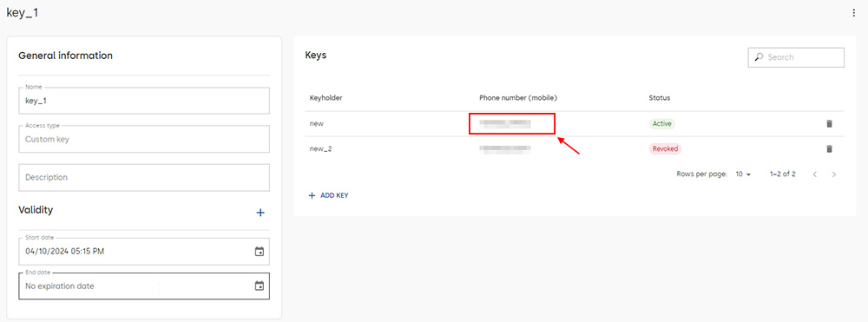Delete the revoked new_2 key
The width and height of the screenshot is (868, 322).
pos(829,148)
